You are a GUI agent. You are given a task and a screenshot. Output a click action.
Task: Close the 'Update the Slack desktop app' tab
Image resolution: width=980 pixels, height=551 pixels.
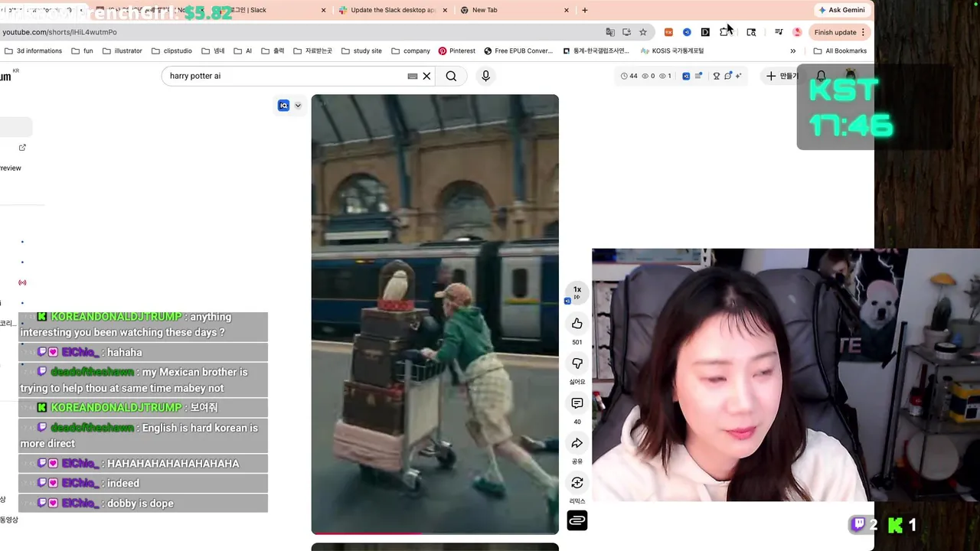[x=445, y=10]
